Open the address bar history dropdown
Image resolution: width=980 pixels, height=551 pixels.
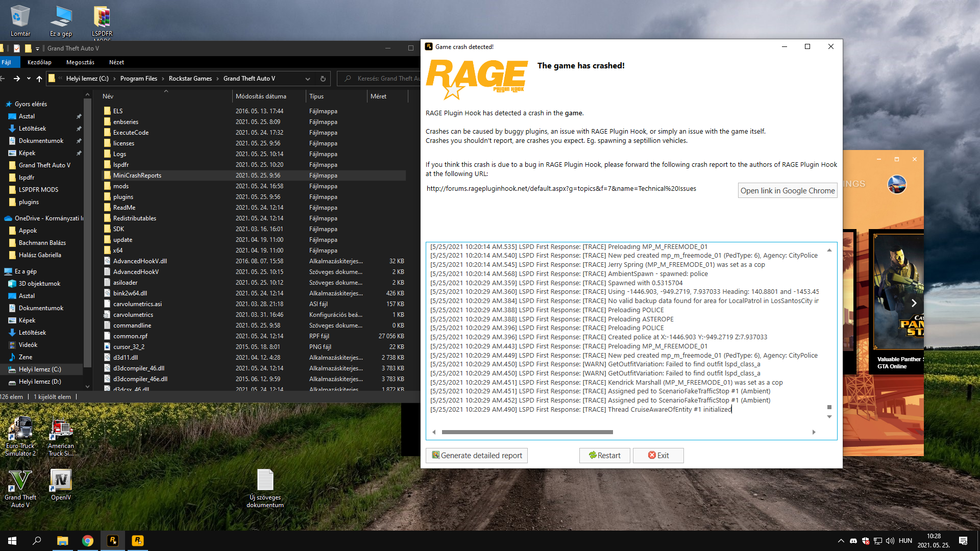(307, 79)
